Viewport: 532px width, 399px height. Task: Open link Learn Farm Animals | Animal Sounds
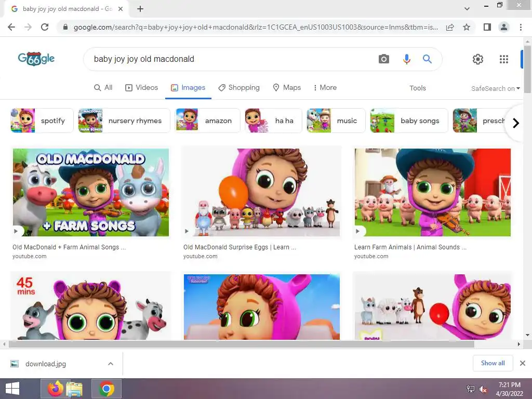(x=410, y=247)
